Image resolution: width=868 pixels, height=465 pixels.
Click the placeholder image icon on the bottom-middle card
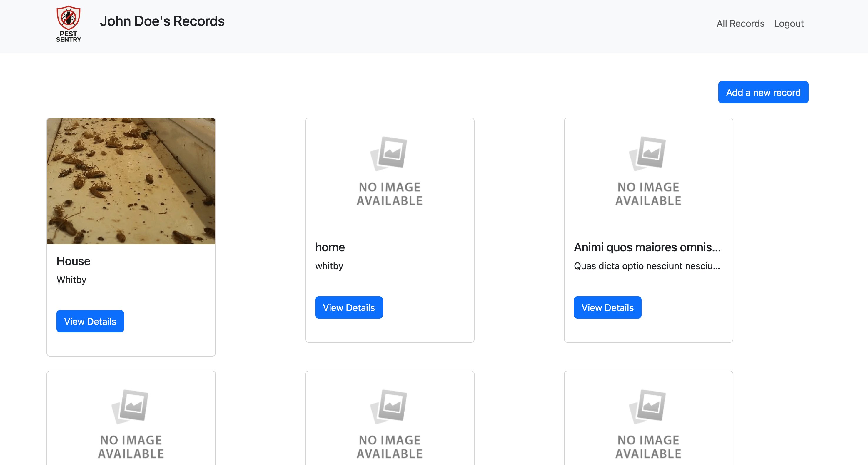pyautogui.click(x=389, y=407)
